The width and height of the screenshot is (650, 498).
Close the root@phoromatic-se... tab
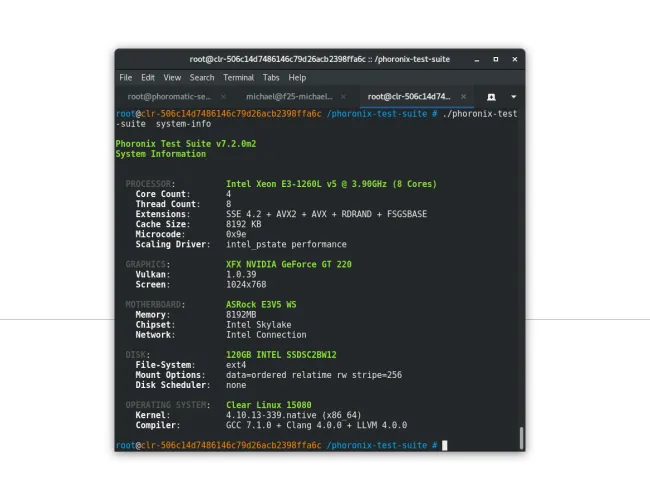click(223, 97)
